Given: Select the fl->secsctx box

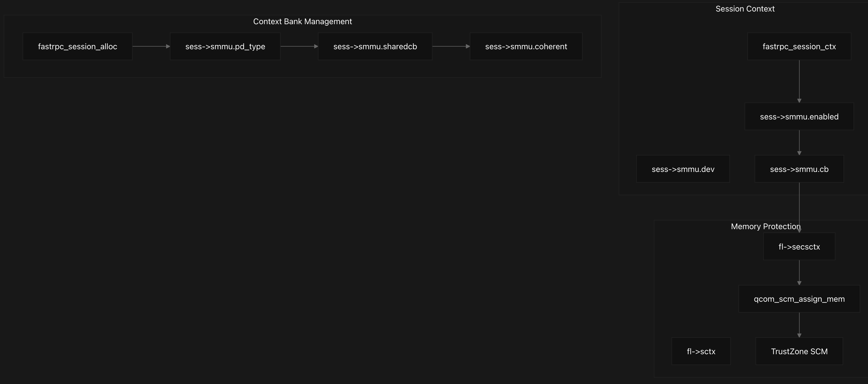Looking at the screenshot, I should click(x=799, y=247).
